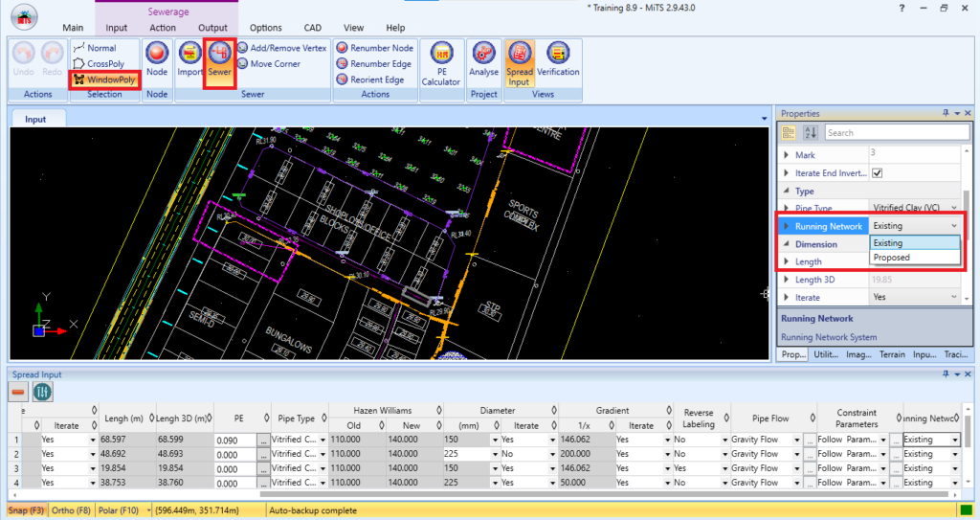
Task: Open the Main ribbon tab
Action: click(73, 28)
